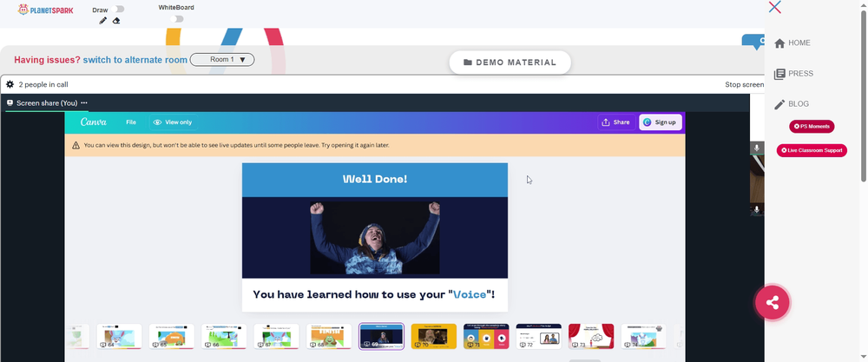Select slide thumbnail 67
The width and height of the screenshot is (868, 362).
click(276, 337)
